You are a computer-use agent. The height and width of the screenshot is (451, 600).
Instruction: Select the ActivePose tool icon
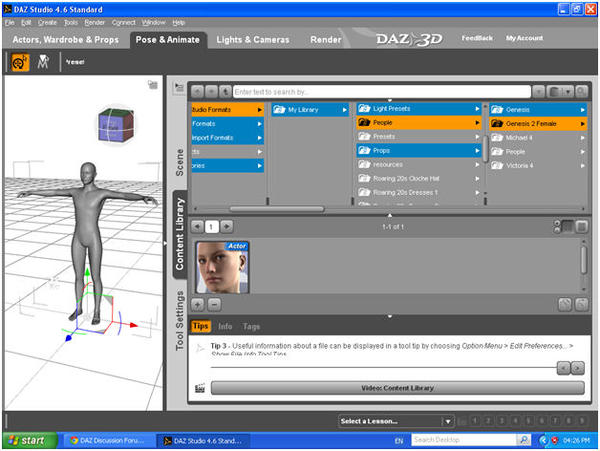[43, 62]
